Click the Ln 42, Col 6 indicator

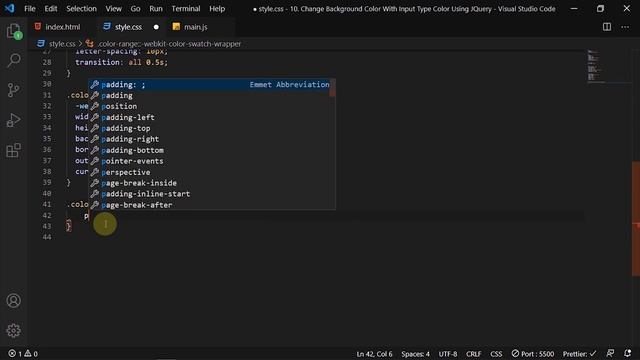tap(374, 354)
